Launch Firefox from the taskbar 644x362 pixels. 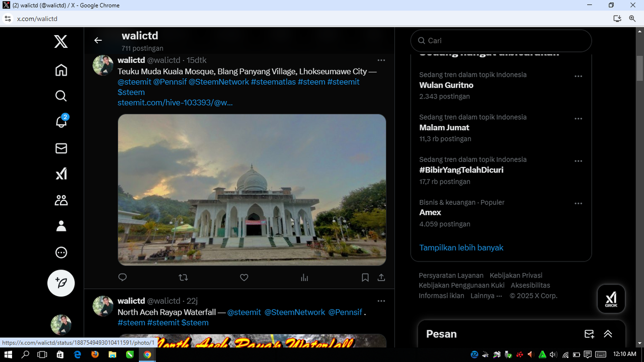coord(95,354)
